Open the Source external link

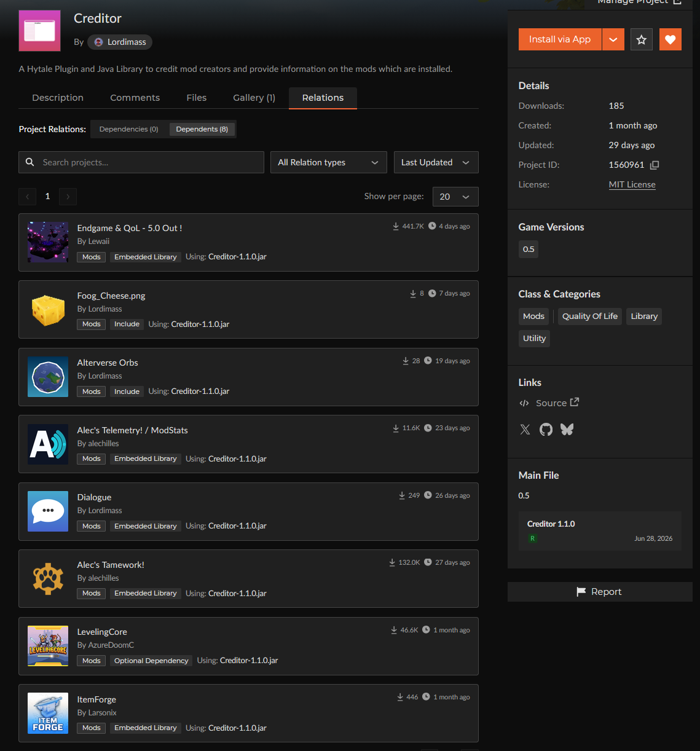[x=557, y=403]
